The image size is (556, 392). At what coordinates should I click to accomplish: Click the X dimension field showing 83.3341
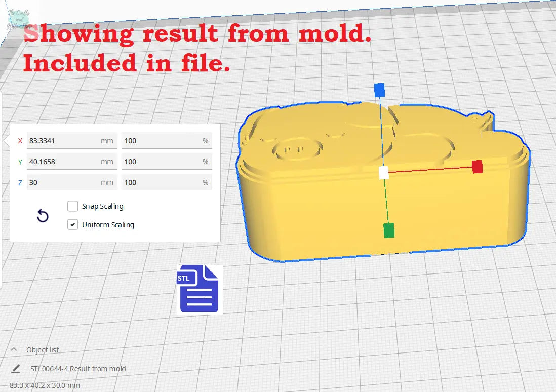(x=63, y=141)
